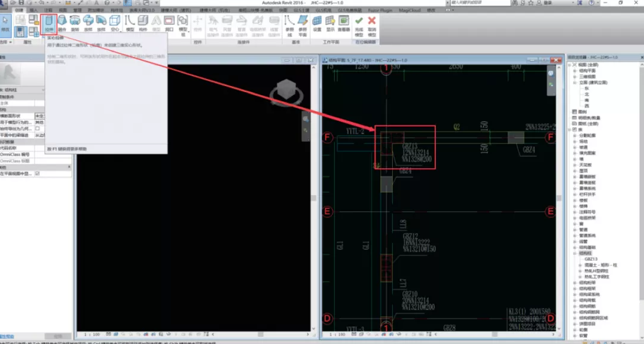Click the help question mark icon
644x344 pixels.
pyautogui.click(x=591, y=3)
